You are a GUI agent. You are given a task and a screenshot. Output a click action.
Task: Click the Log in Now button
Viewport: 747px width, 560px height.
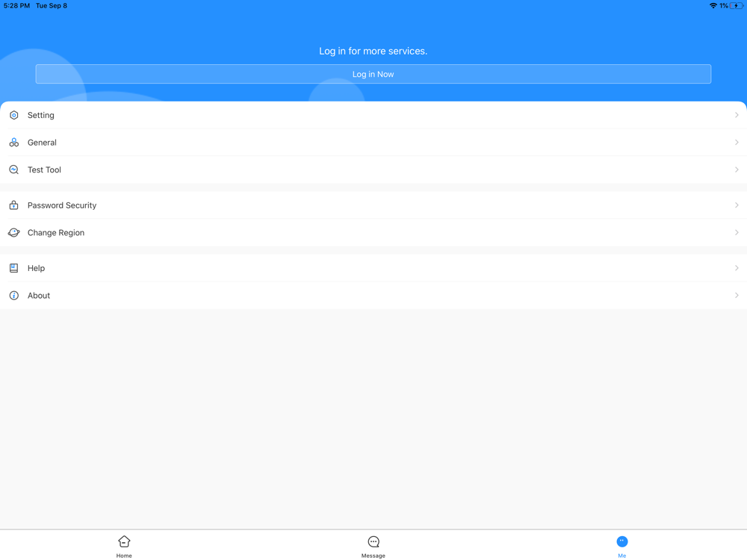373,74
